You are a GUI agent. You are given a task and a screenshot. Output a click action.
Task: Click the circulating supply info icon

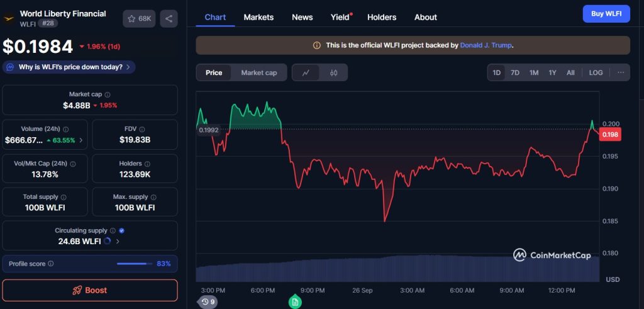113,231
